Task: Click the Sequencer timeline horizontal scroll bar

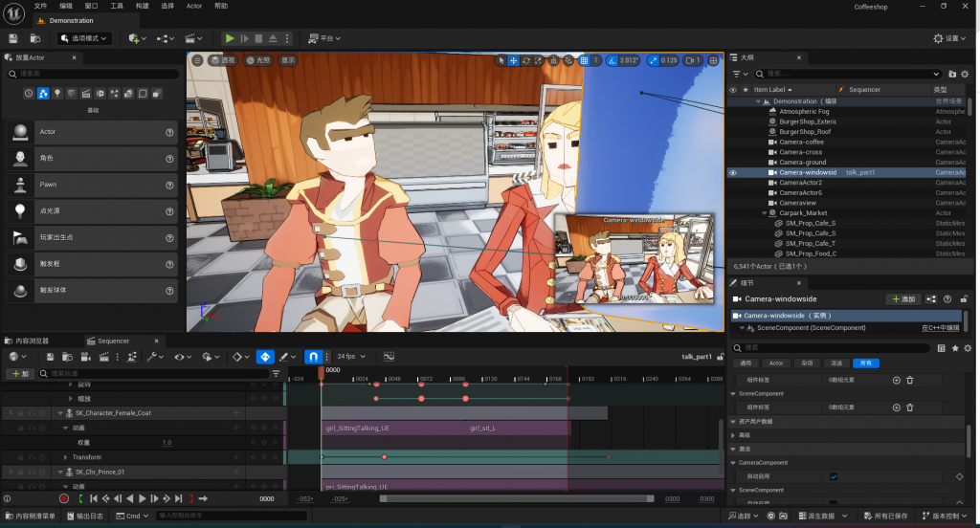Action: [x=517, y=498]
